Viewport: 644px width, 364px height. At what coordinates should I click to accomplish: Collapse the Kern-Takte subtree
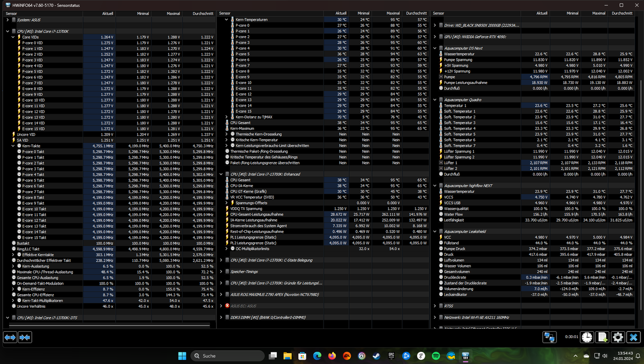[x=13, y=146]
